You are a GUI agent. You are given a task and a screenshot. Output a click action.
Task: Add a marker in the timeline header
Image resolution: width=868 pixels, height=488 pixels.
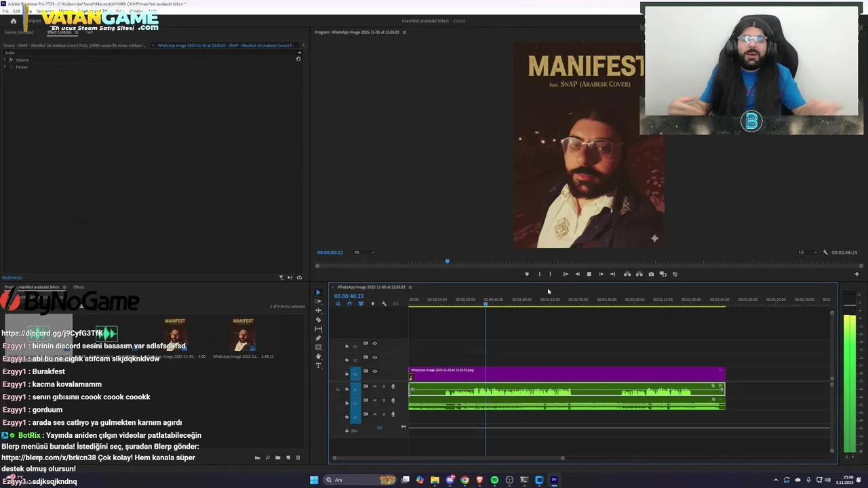coord(372,304)
